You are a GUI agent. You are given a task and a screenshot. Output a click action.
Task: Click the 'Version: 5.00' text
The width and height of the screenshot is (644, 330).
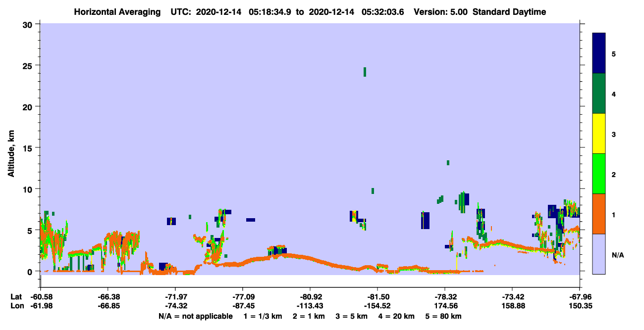pyautogui.click(x=441, y=12)
